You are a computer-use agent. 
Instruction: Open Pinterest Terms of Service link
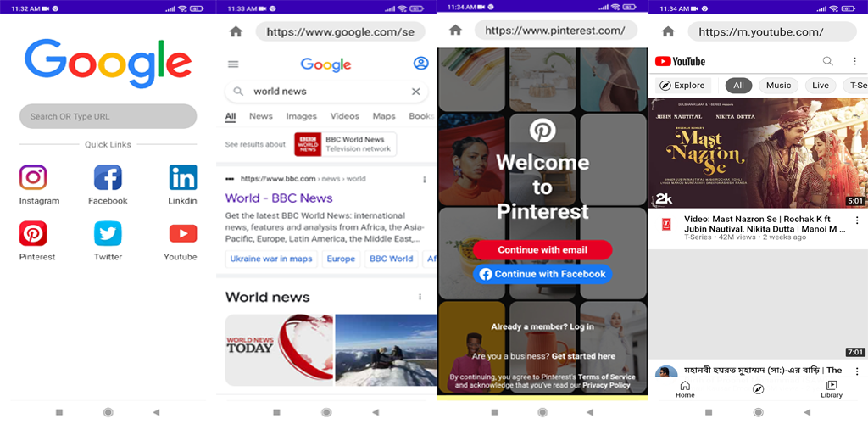(606, 377)
